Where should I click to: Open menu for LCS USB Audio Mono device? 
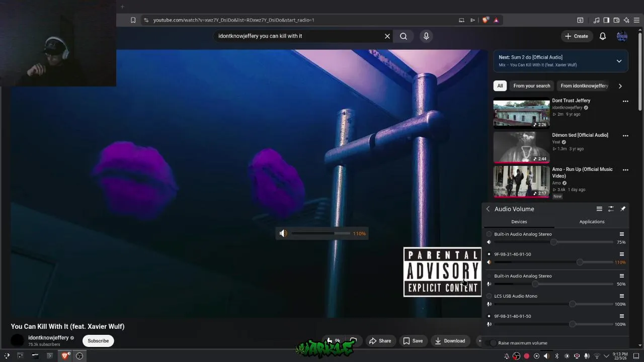[622, 296]
